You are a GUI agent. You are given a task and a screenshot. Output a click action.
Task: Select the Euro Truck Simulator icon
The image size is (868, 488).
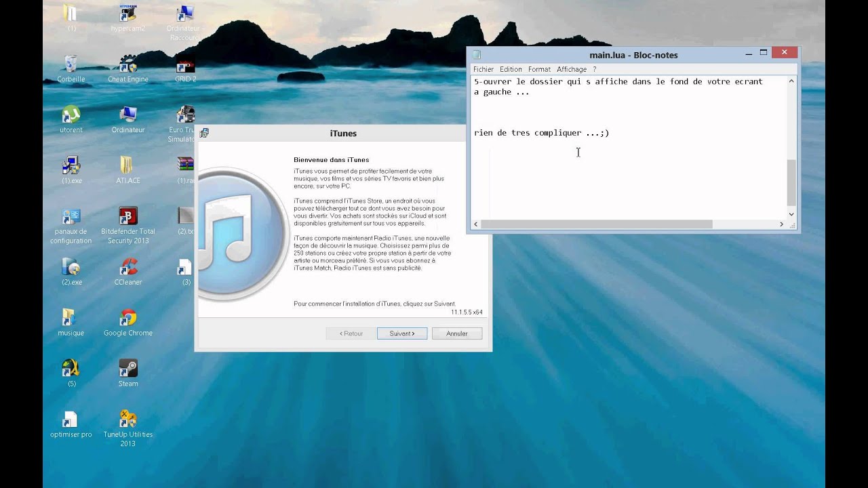click(x=182, y=124)
